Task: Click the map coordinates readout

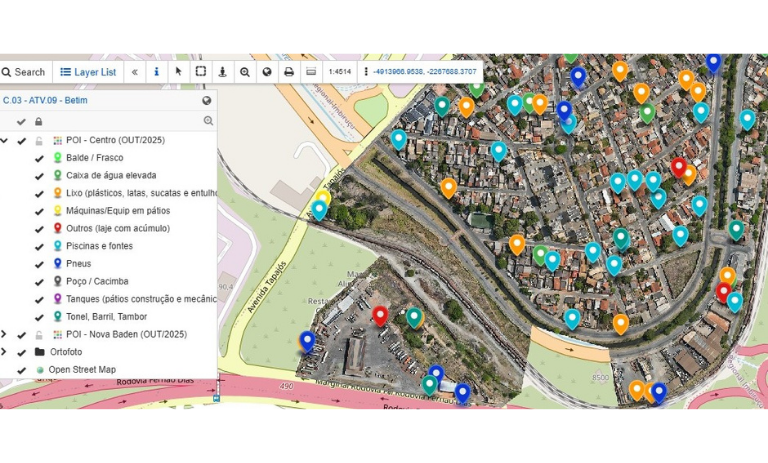Action: (427, 72)
